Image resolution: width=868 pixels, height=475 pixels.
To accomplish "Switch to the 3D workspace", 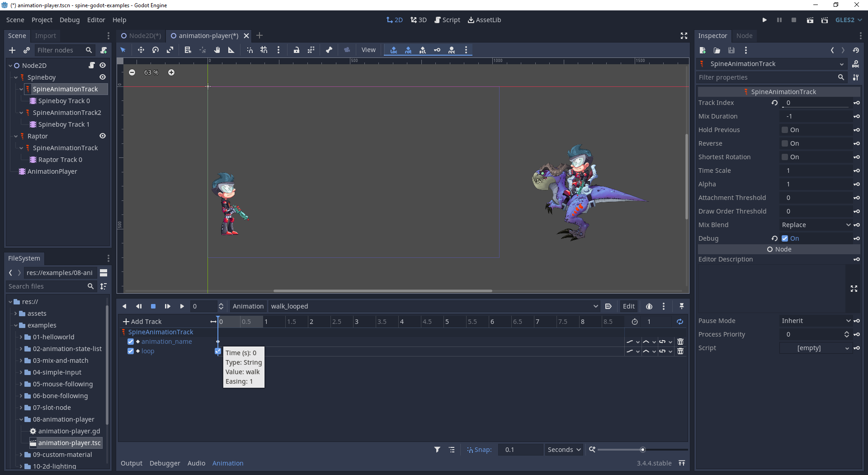I will click(419, 20).
